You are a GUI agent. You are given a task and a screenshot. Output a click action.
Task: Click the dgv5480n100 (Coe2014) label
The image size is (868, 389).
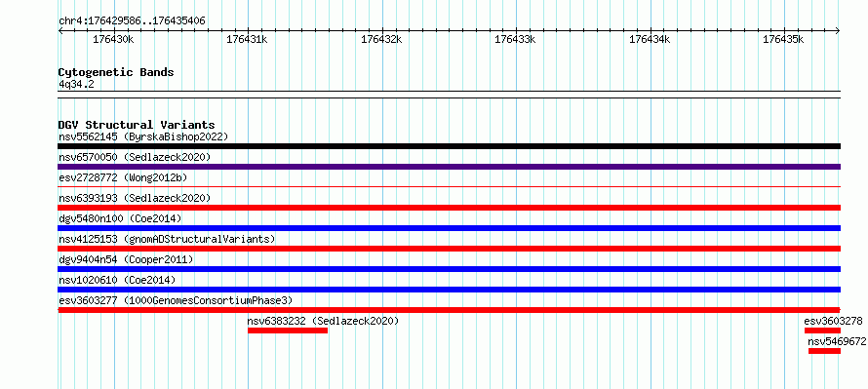click(120, 218)
